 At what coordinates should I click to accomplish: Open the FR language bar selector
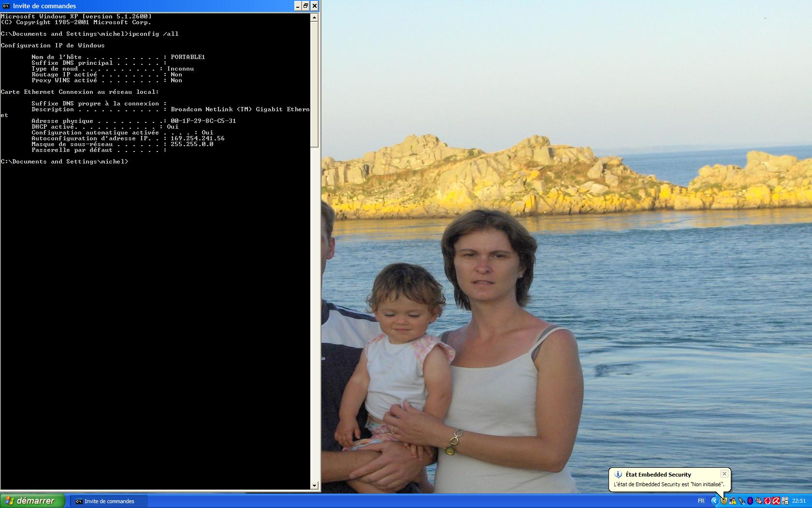pos(701,501)
